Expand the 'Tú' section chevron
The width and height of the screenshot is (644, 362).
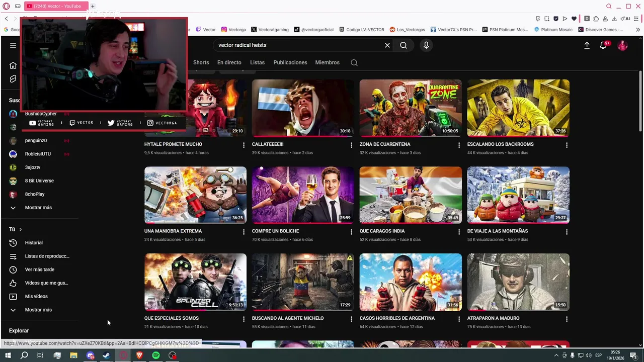20,230
